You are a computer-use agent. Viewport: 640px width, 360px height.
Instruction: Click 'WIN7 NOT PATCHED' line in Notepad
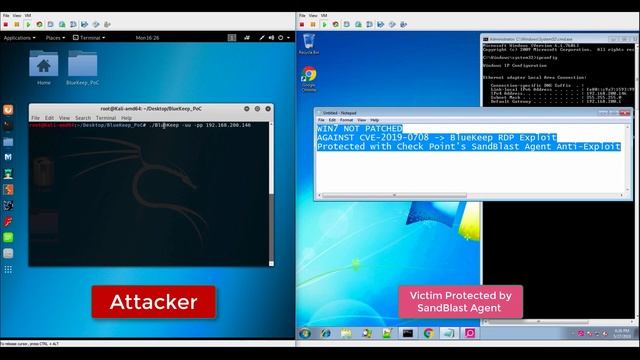point(360,129)
